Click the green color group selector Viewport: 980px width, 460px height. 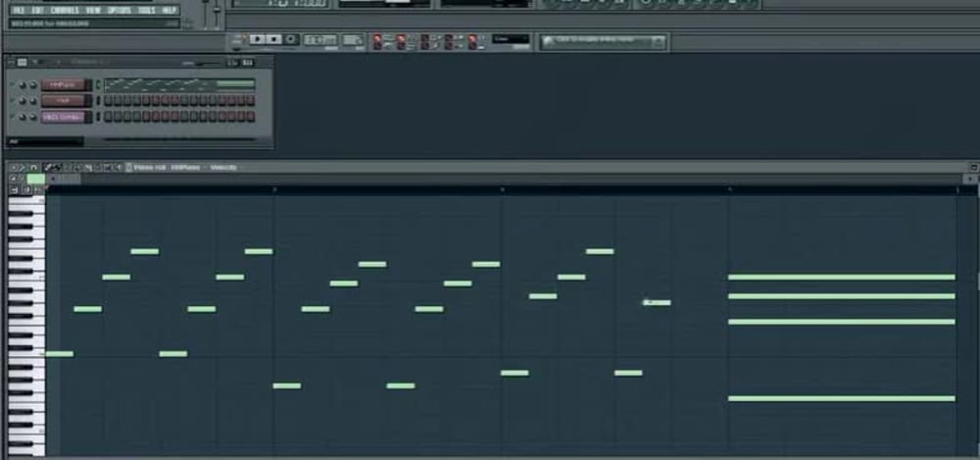pos(36,179)
